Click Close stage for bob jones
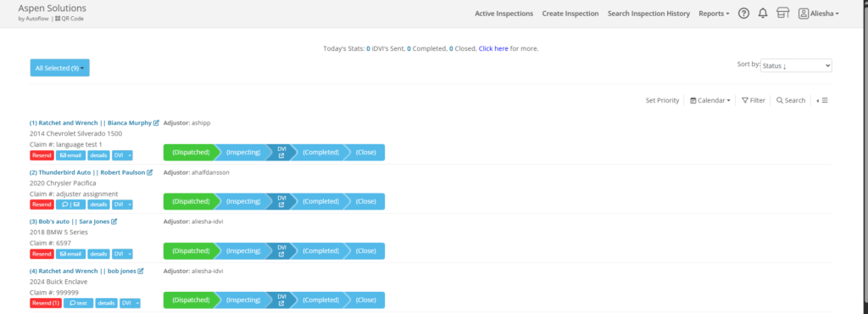 [365, 300]
